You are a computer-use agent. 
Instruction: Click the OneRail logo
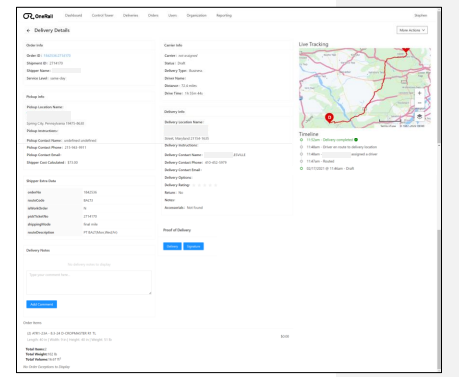pos(38,16)
